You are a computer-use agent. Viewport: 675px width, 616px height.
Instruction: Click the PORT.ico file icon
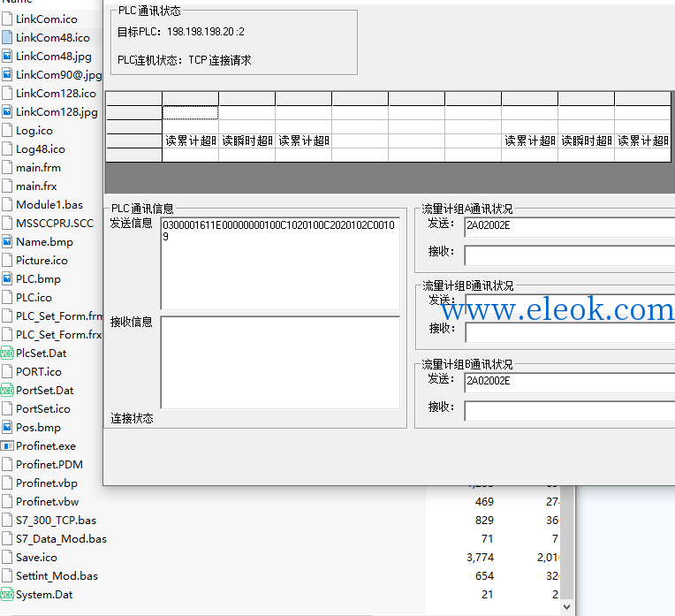[7, 371]
